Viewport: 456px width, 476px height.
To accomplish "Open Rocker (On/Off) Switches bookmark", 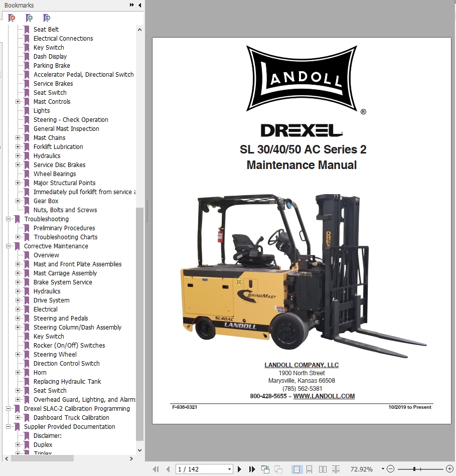I will tap(69, 346).
